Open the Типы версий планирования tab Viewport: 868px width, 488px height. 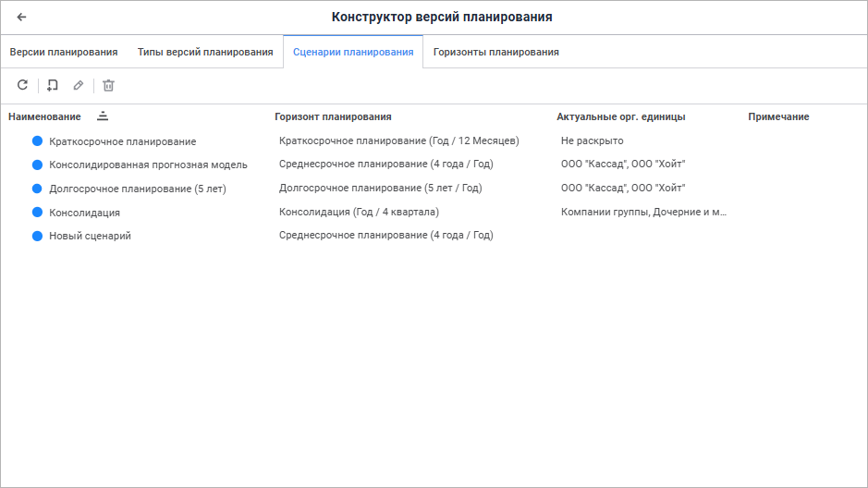205,52
